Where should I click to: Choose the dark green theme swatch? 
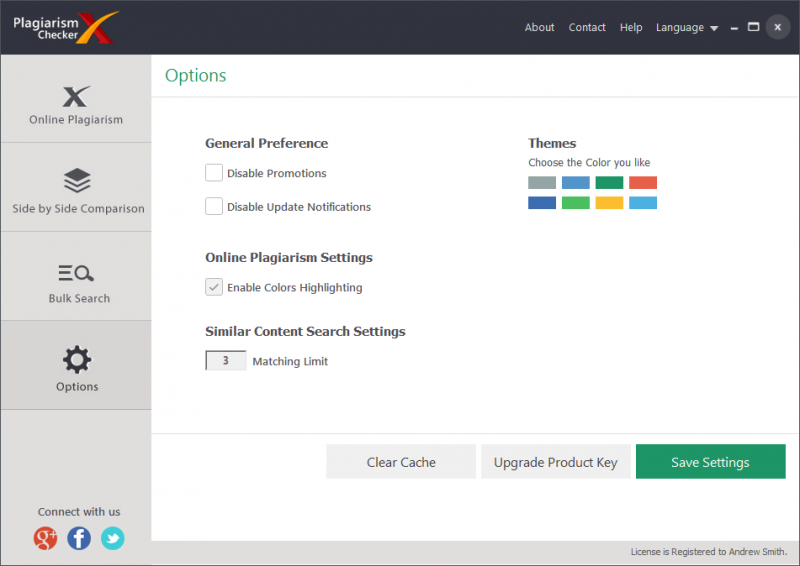609,183
